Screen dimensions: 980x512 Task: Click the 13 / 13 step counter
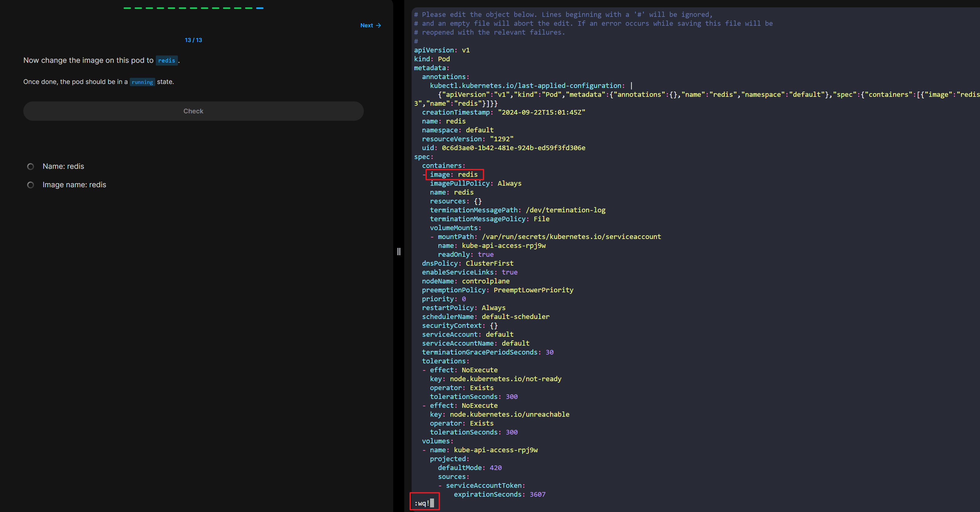click(193, 40)
